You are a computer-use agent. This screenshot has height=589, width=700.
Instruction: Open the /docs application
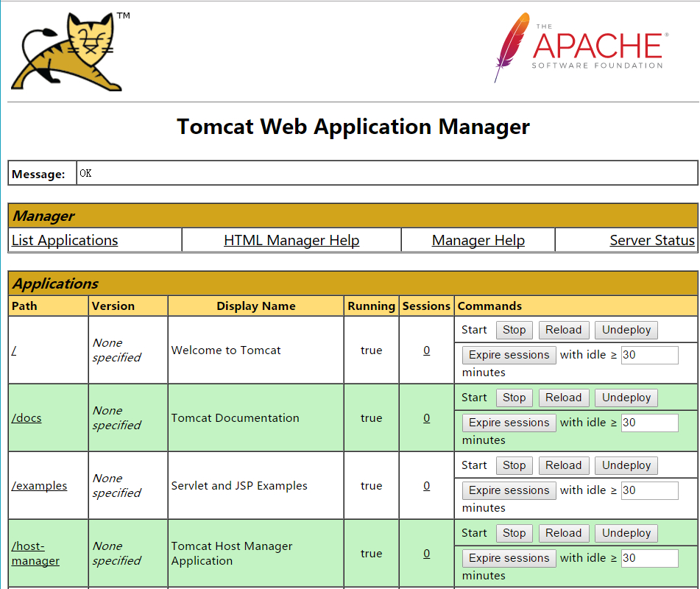coord(26,417)
